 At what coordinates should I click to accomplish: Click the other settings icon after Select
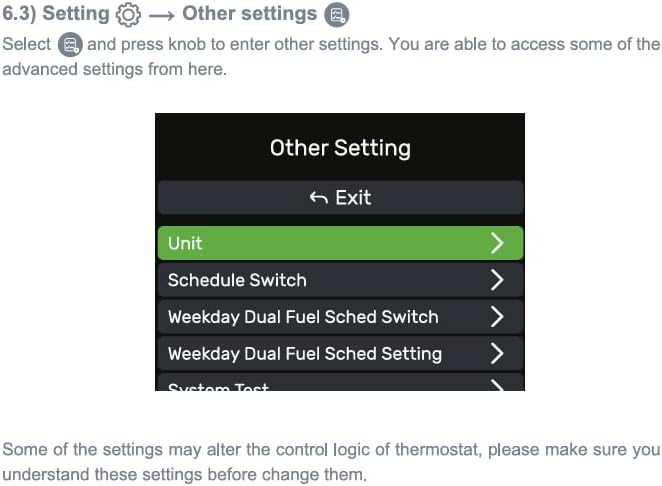pos(70,44)
